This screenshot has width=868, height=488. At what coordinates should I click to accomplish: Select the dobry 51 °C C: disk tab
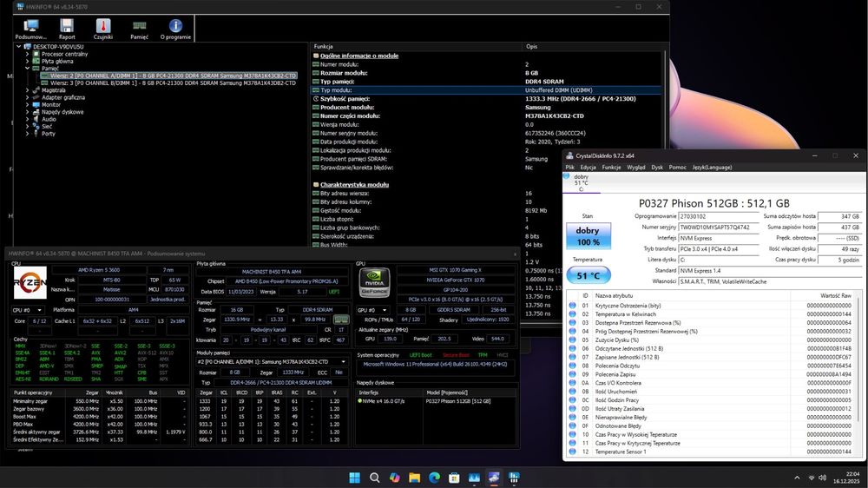pyautogui.click(x=581, y=183)
